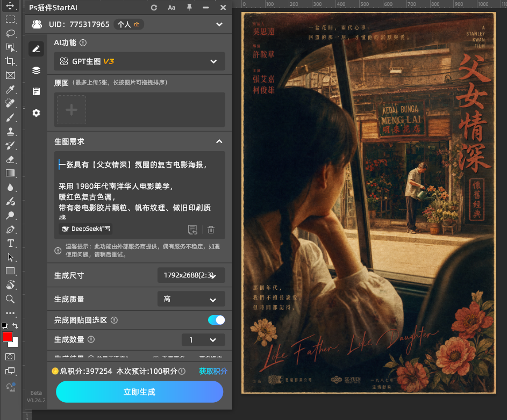Click the 立即生成 button
The image size is (507, 420).
coord(139,392)
